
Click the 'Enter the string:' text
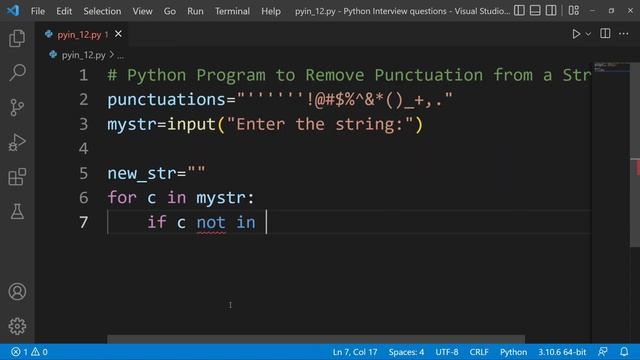point(320,124)
